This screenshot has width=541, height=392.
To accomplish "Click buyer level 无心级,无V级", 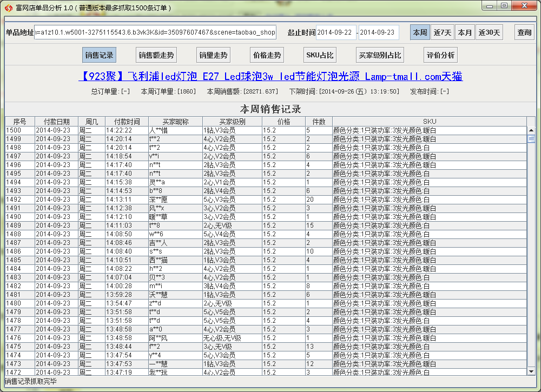I will [x=232, y=338].
